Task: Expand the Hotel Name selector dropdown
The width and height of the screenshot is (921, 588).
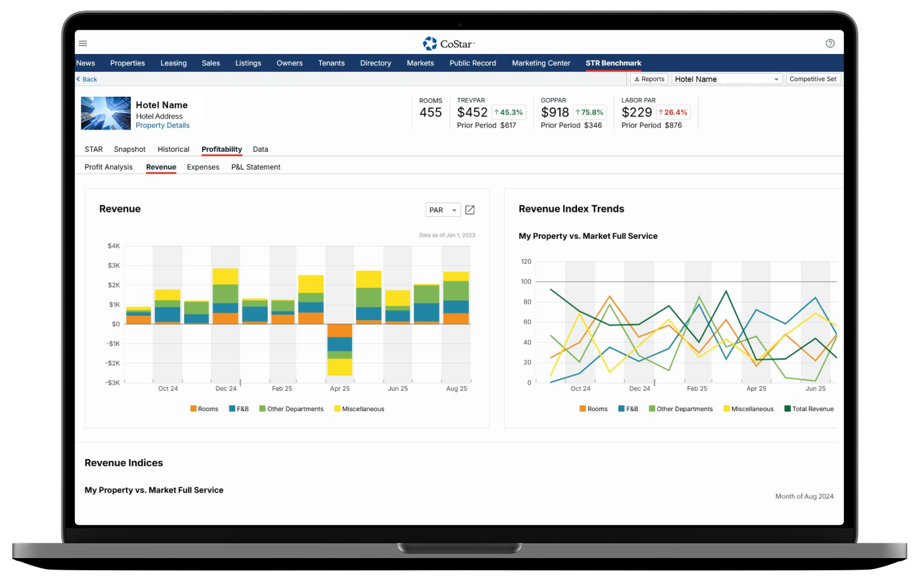Action: [726, 79]
